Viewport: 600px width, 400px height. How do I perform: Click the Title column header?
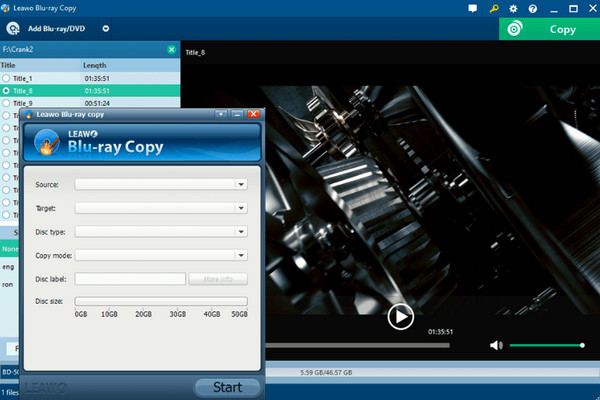[x=8, y=65]
